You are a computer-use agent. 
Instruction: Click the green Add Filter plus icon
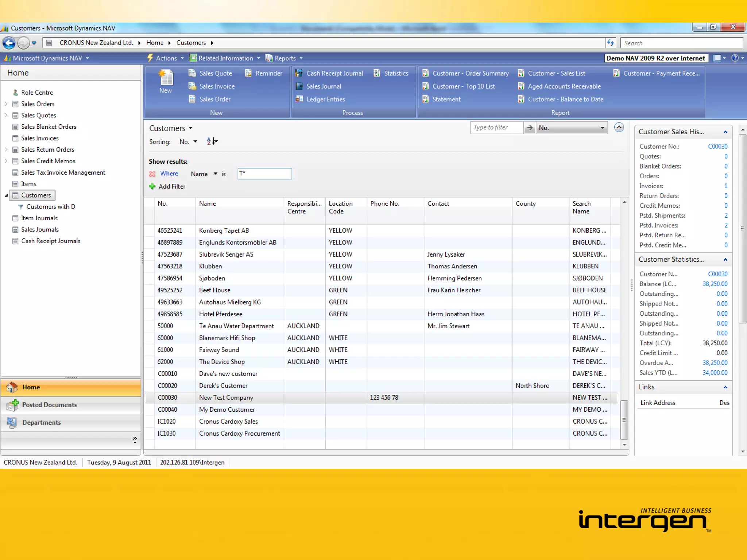[x=152, y=186]
